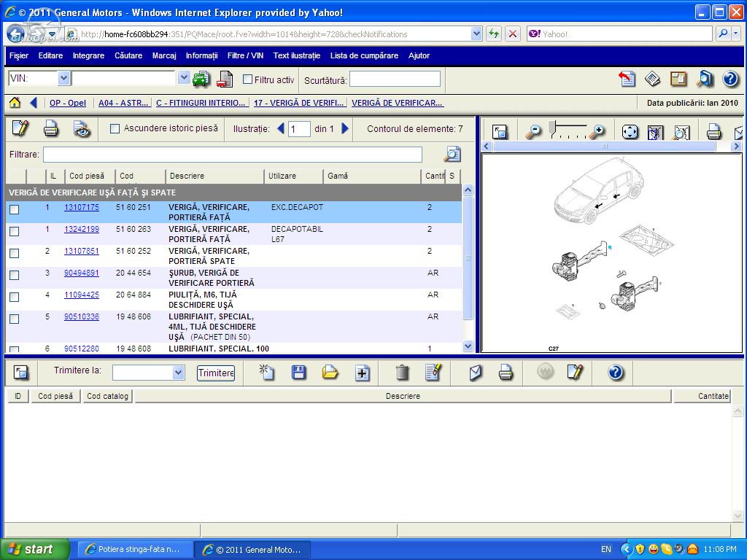Click the illustration number input field
747x560 pixels.
coord(299,128)
